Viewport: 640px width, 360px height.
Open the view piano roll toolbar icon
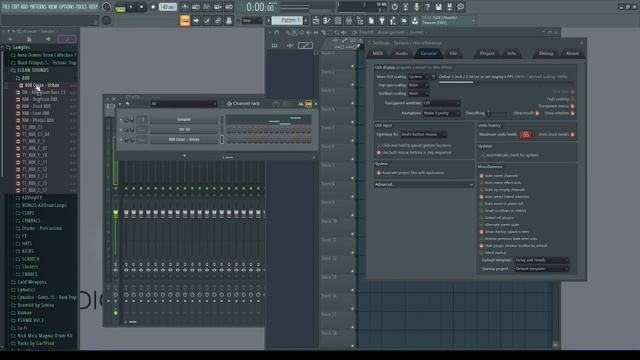click(327, 20)
